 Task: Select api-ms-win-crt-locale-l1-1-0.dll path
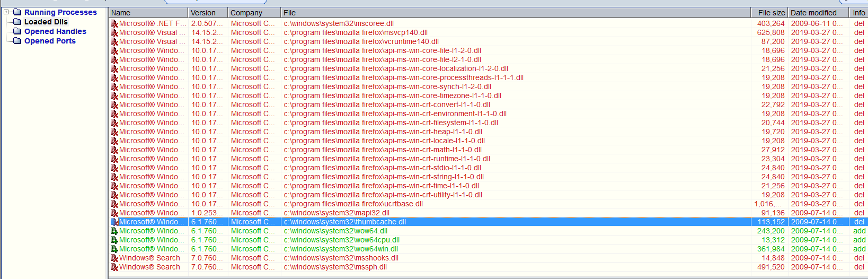pyautogui.click(x=384, y=141)
